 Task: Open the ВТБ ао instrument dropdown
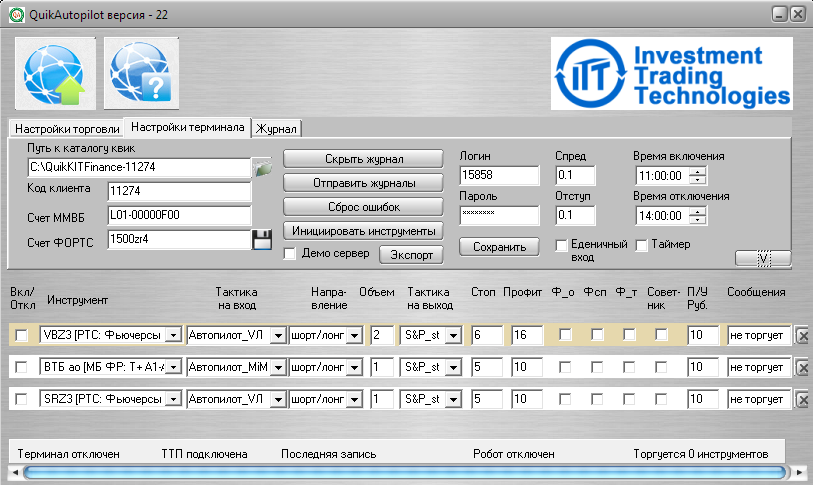(173, 368)
